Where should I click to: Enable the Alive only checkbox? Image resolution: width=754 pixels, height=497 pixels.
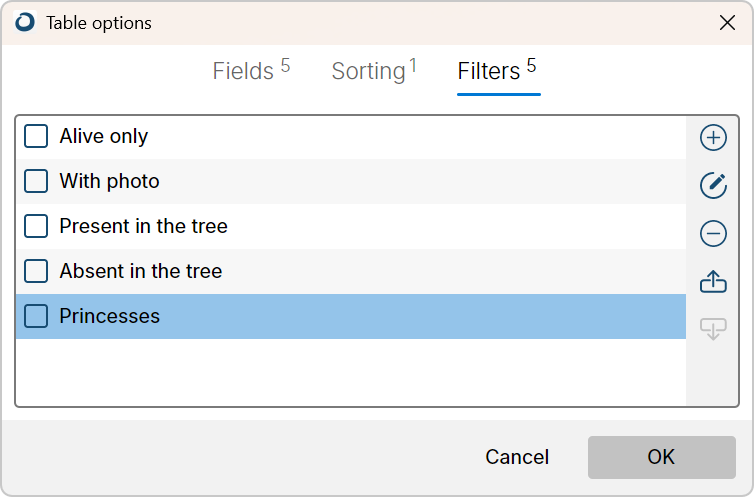[36, 136]
